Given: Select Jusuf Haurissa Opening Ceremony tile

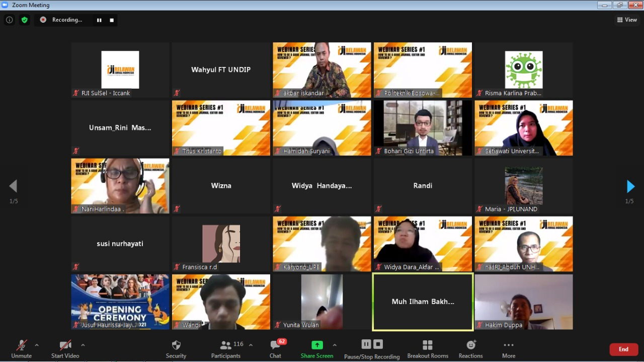Looking at the screenshot, I should click(x=120, y=302).
